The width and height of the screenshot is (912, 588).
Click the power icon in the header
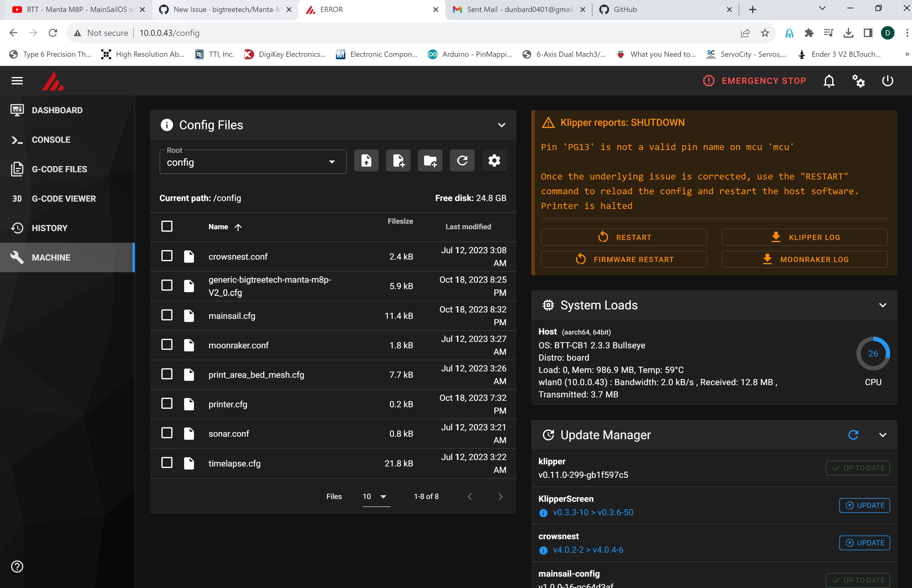[x=887, y=81]
